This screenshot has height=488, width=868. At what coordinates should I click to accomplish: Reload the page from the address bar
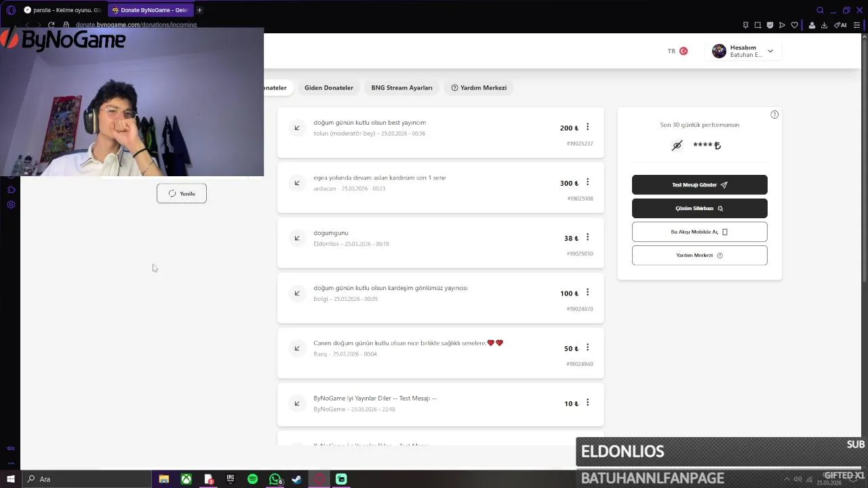coord(51,25)
